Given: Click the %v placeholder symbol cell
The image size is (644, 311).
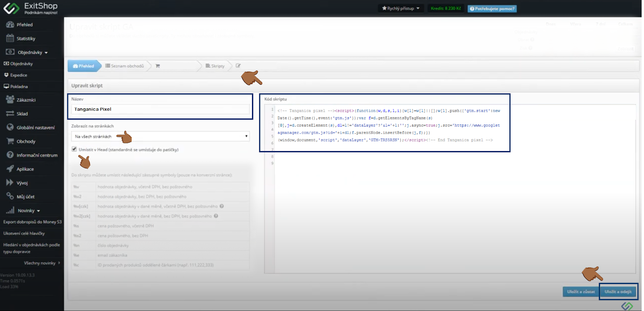Looking at the screenshot, I should tap(84, 187).
